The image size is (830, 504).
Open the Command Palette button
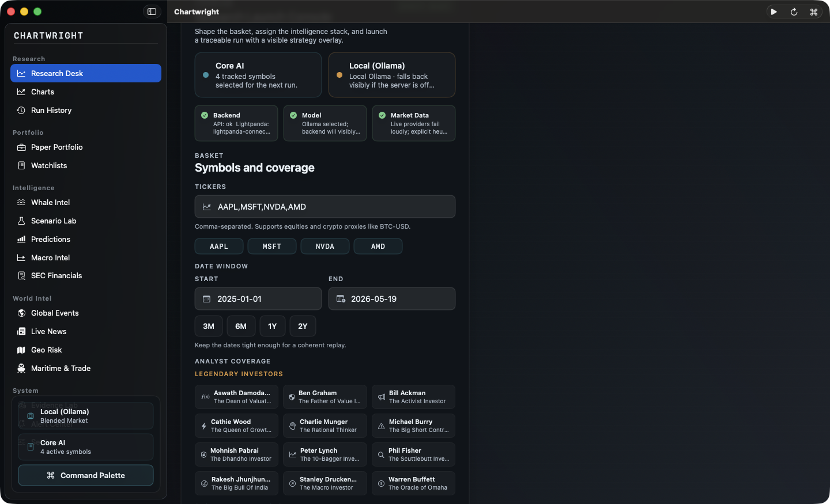(x=86, y=475)
